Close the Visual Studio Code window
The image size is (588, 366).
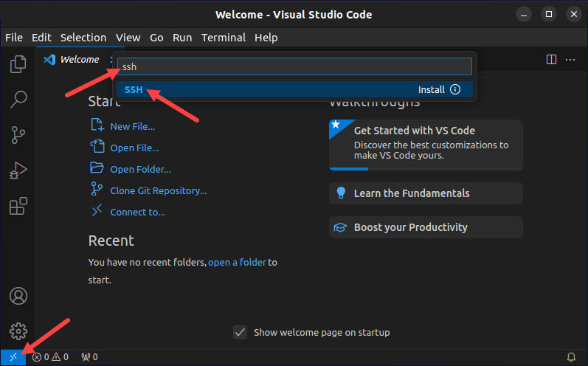(574, 15)
